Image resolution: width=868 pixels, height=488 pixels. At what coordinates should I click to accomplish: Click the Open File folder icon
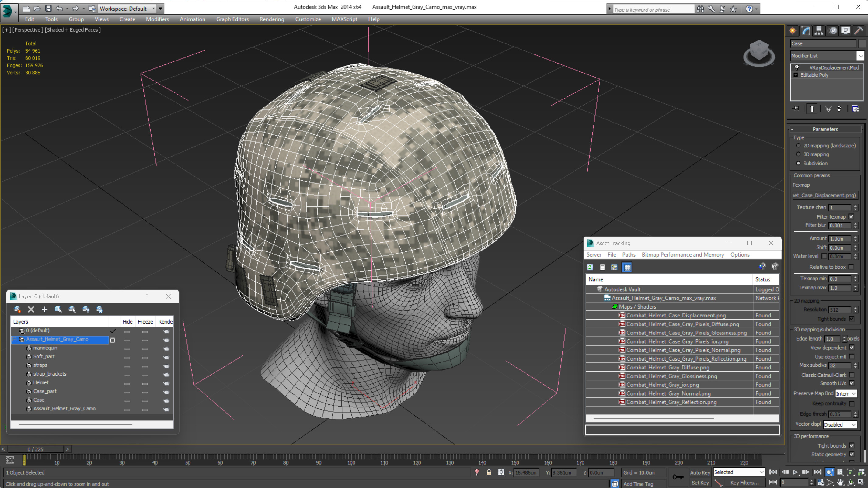tap(37, 9)
